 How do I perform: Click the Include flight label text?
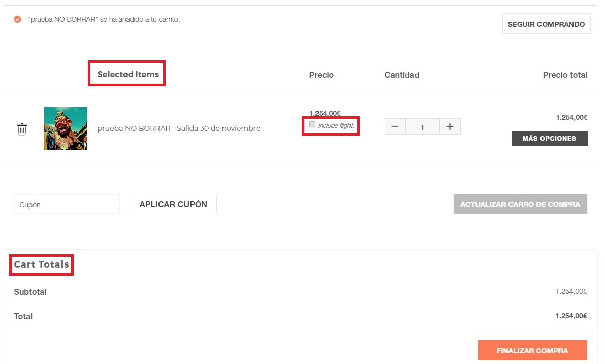(x=336, y=126)
